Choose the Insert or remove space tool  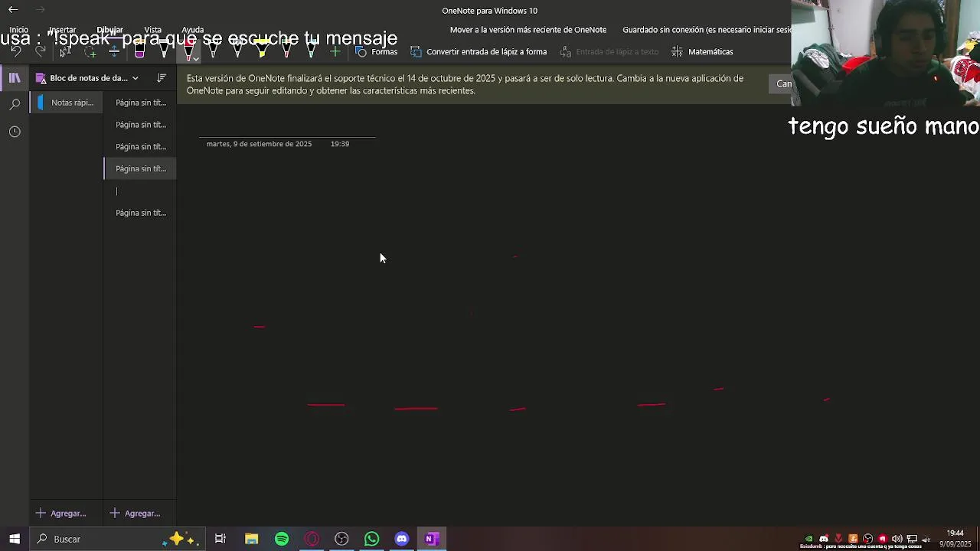pyautogui.click(x=114, y=52)
